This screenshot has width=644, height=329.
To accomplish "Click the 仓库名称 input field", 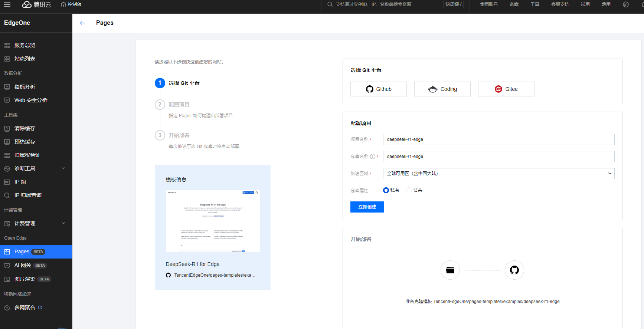I will pyautogui.click(x=498, y=157).
